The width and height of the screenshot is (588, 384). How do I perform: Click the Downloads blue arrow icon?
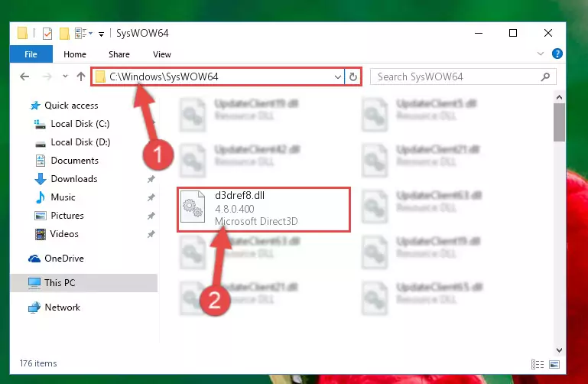click(x=40, y=179)
